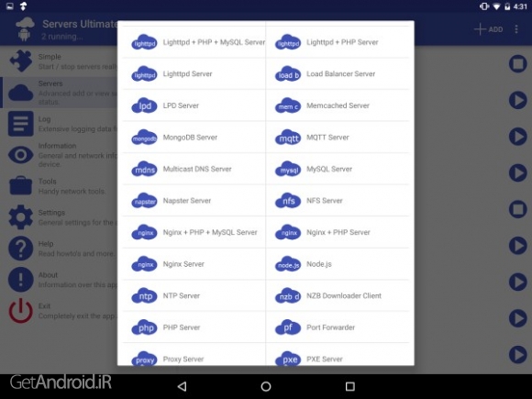
Task: Choose the Lighttpd + PHP Server cloud icon
Action: [x=288, y=42]
